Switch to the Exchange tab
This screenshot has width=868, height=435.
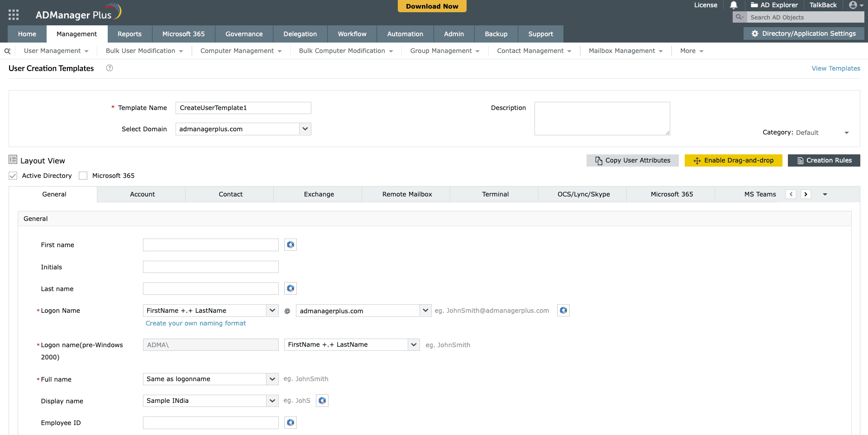319,194
